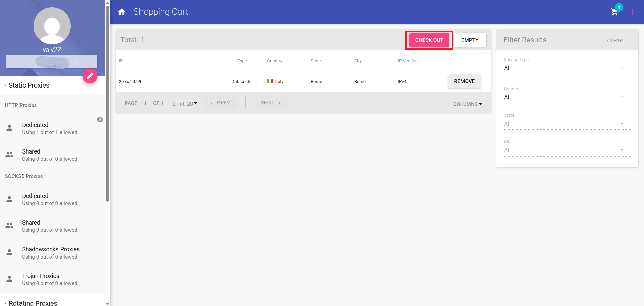Remove the Italy proxy from the cart

464,81
